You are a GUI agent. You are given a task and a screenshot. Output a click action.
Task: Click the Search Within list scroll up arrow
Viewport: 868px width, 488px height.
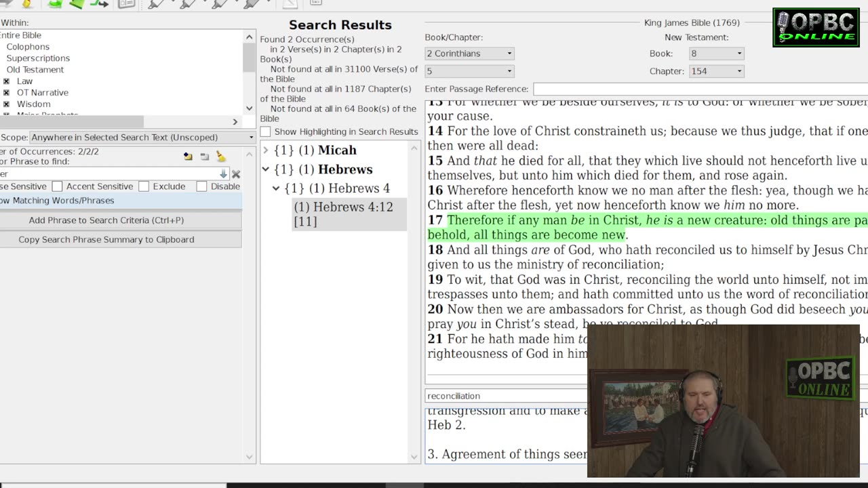(249, 37)
